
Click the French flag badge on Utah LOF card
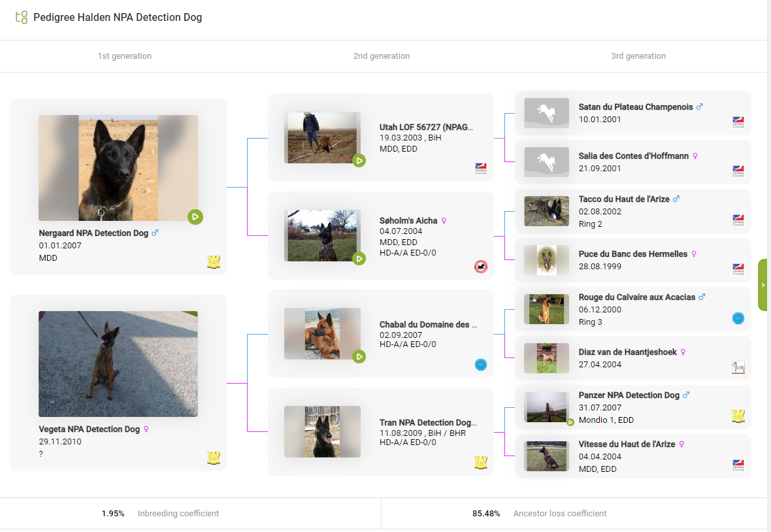click(481, 169)
